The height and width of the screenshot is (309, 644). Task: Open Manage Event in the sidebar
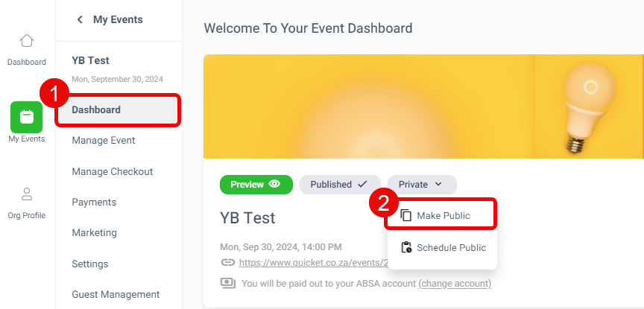(104, 140)
